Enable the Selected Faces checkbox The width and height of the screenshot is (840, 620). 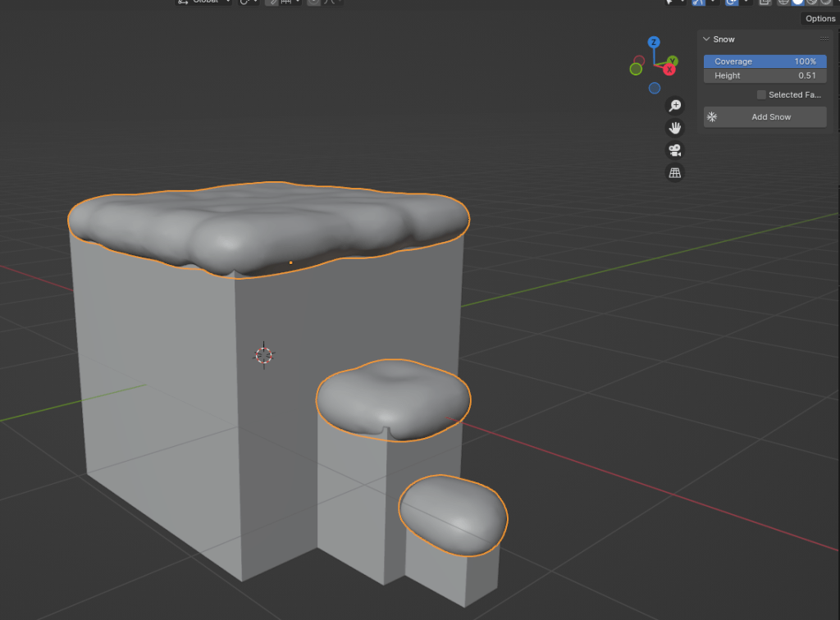coord(761,95)
